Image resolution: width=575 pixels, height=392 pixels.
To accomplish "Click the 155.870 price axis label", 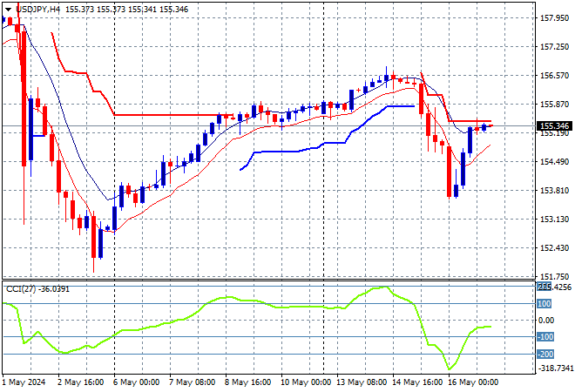I will (554, 105).
